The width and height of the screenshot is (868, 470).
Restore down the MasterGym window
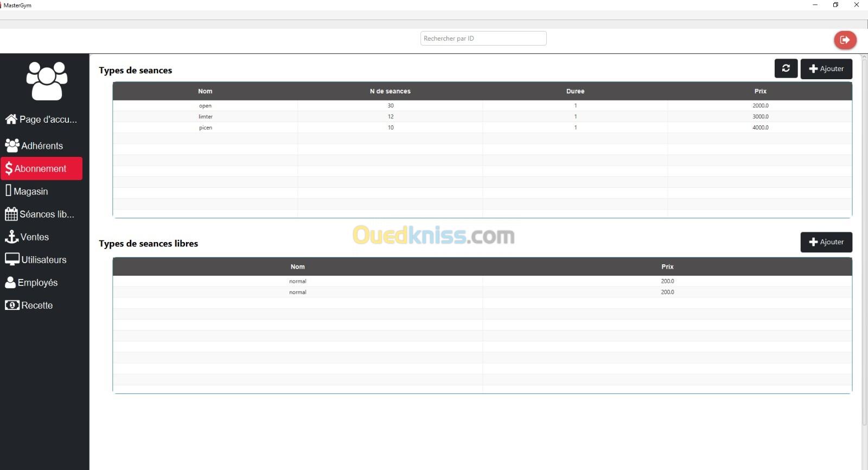[835, 5]
